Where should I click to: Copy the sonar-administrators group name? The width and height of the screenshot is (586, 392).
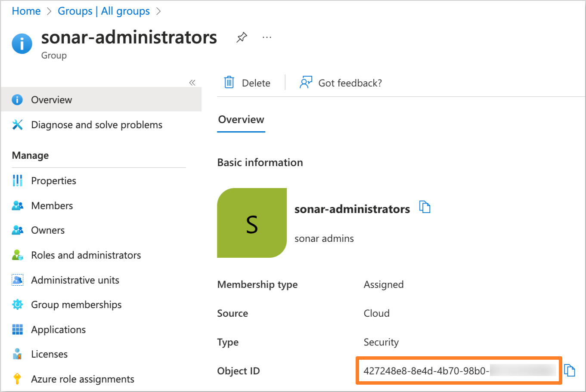[425, 207]
